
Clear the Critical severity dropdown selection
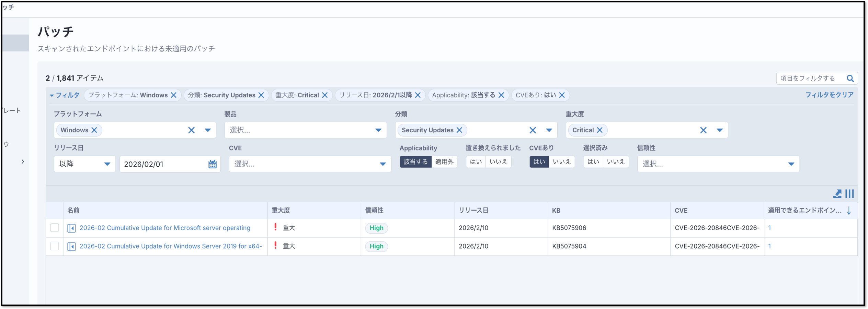pyautogui.click(x=703, y=130)
